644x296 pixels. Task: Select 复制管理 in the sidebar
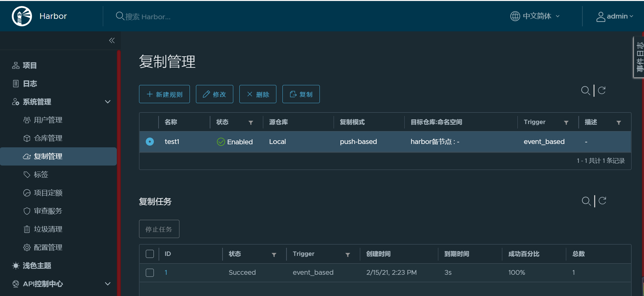58,156
